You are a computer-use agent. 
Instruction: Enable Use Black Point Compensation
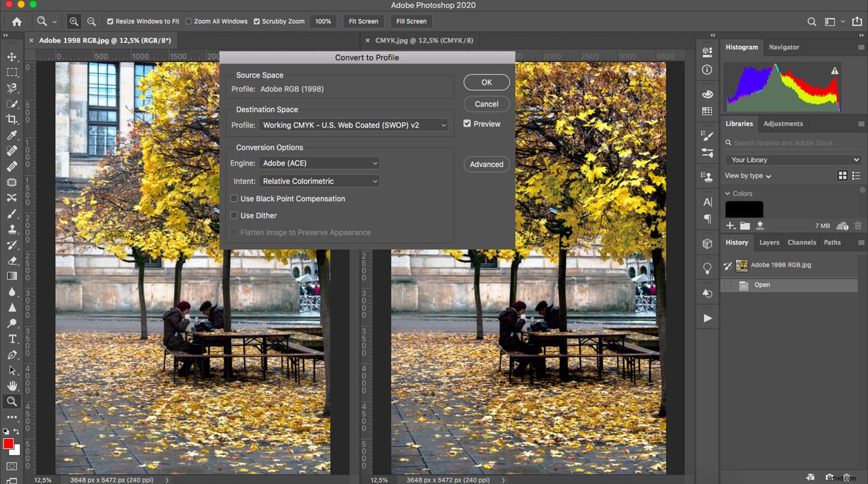[234, 198]
